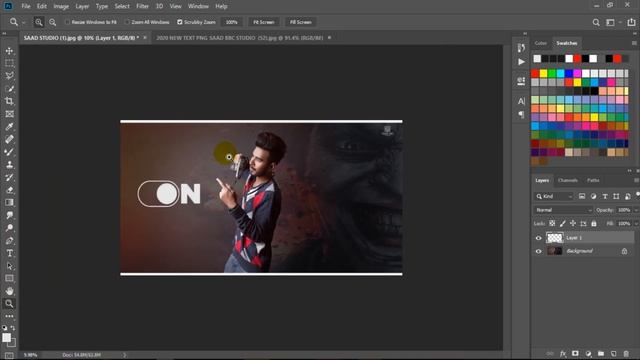Open the Swatches panel menu
This screenshot has width=640, height=360.
634,43
